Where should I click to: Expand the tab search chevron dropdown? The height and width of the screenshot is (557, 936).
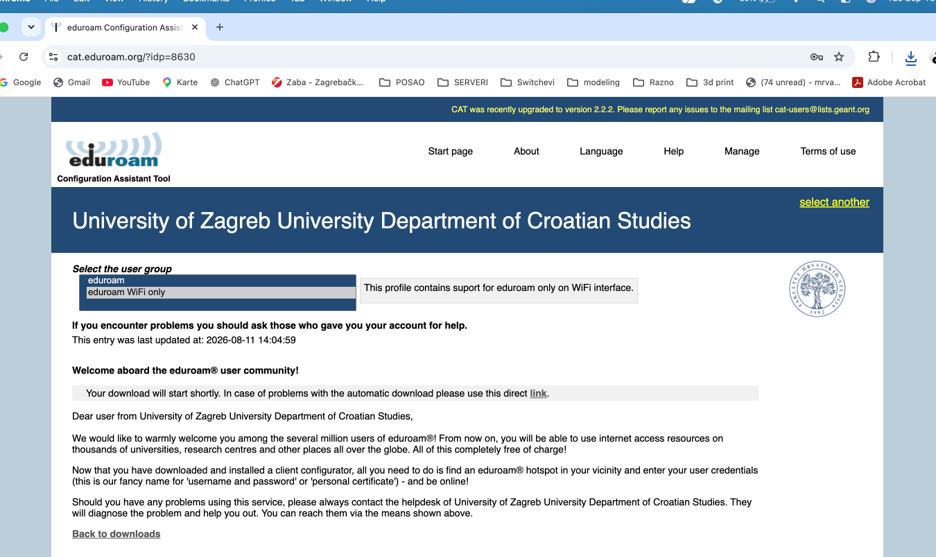point(31,27)
